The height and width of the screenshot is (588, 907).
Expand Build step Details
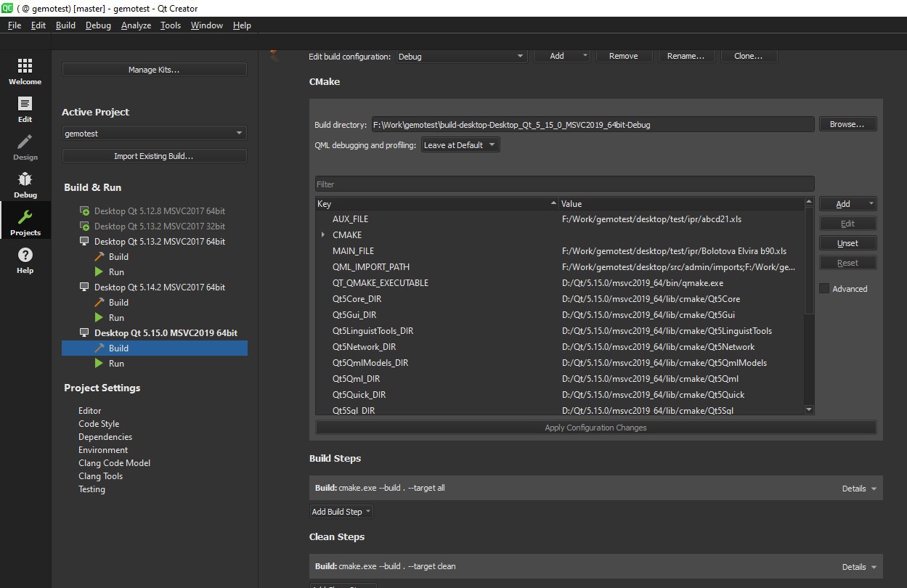[859, 489]
